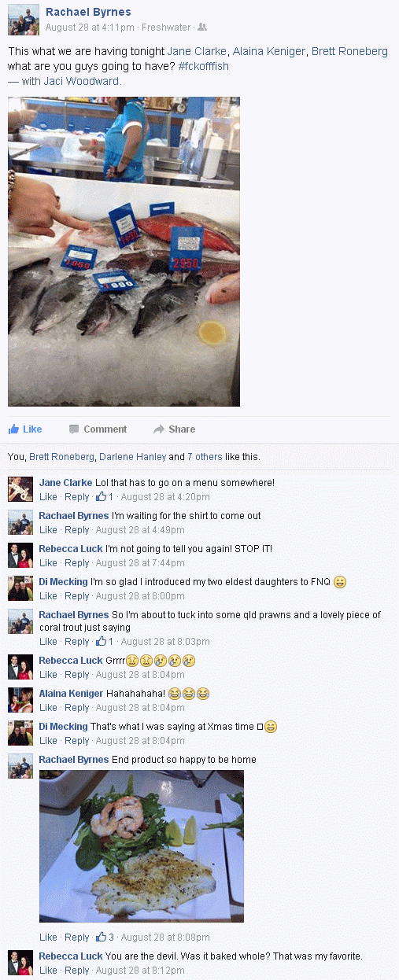The height and width of the screenshot is (980, 399).
Task: Reply to Rebecca Luck's 'You are the devil' comment
Action: point(77,971)
